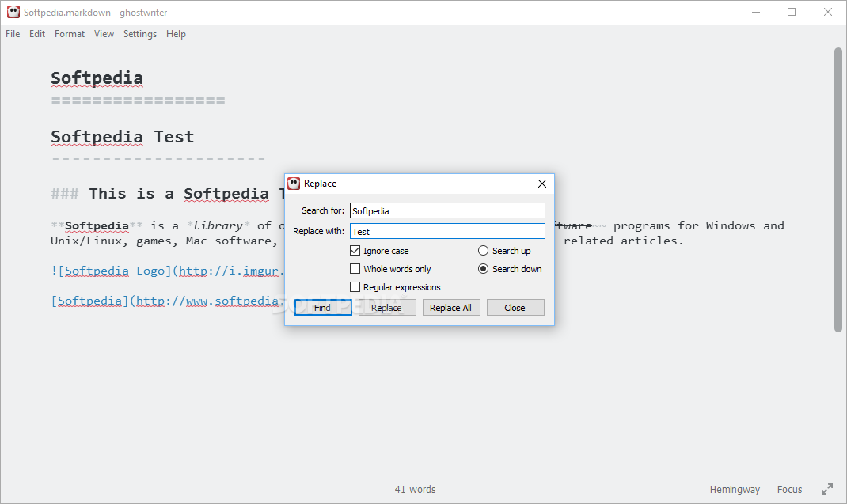Click the '-related articles.' text

620,241
